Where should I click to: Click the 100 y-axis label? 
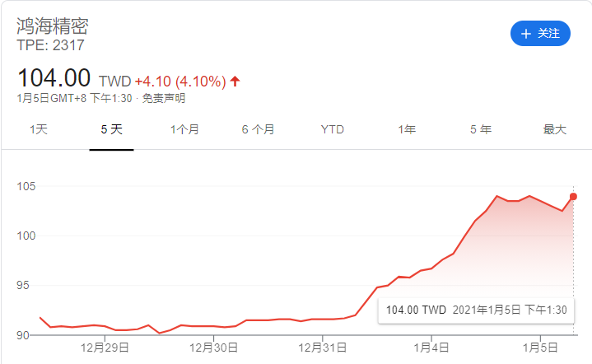(x=26, y=236)
